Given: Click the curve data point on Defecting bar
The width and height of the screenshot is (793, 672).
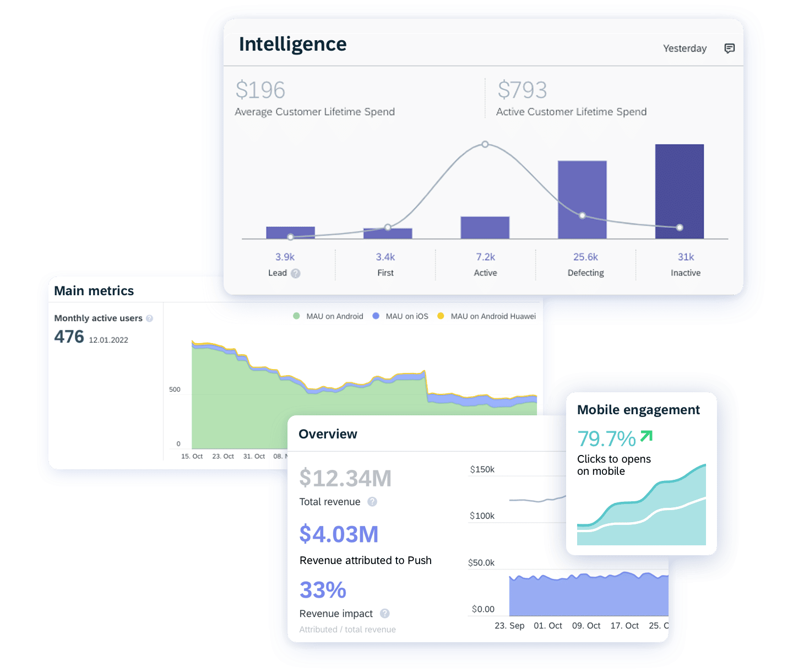Looking at the screenshot, I should [x=583, y=215].
